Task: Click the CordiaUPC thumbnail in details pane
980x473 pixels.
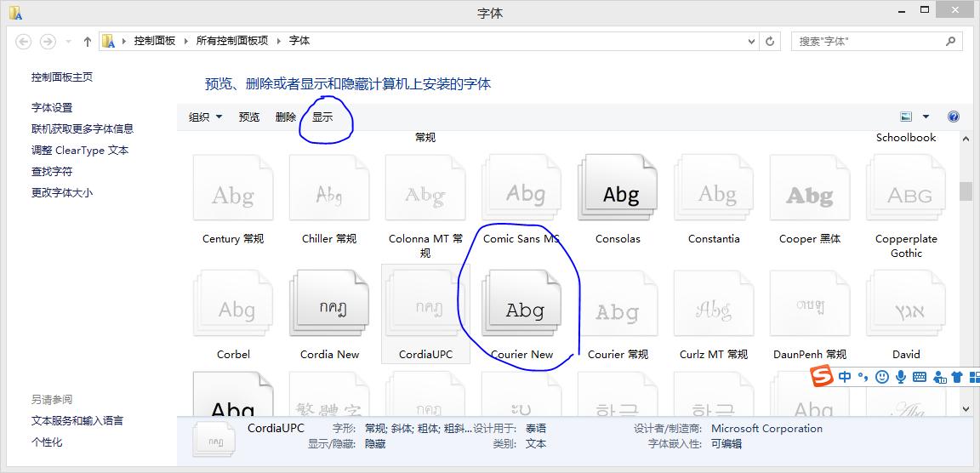Action: tap(215, 437)
